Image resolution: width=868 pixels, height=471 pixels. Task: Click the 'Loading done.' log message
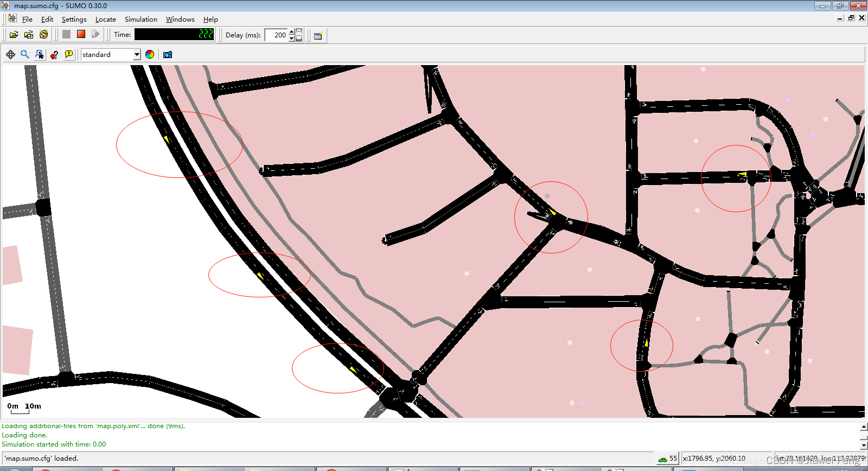point(24,435)
